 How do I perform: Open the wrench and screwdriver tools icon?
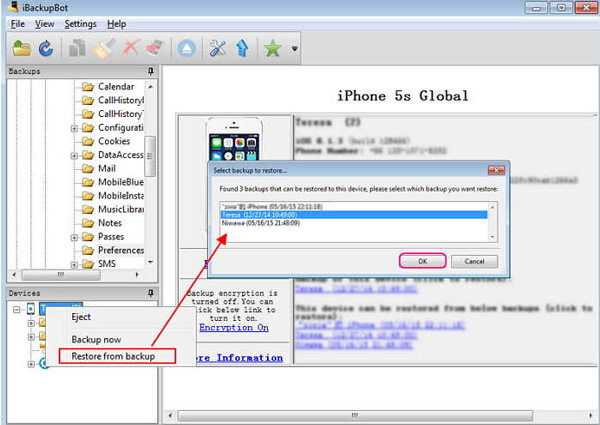tap(217, 49)
